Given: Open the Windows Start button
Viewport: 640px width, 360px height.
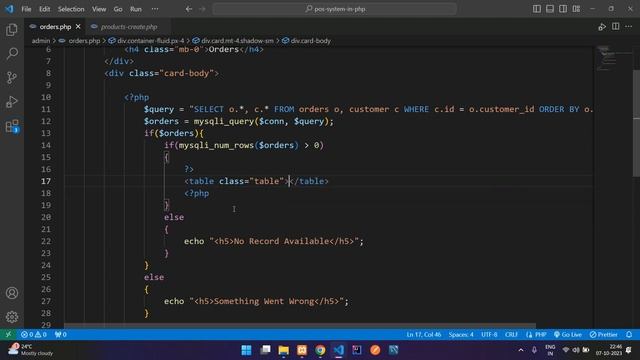Looking at the screenshot, I should pos(246,350).
